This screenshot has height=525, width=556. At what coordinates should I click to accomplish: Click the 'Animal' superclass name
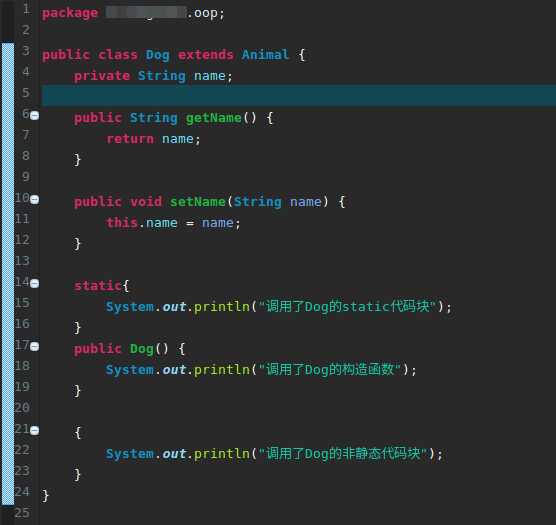(265, 55)
